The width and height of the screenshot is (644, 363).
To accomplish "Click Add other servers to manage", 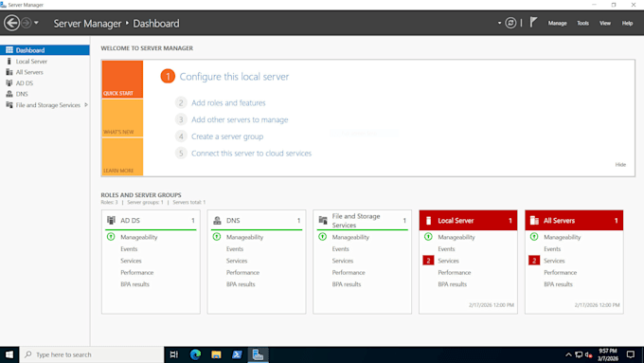I will tap(240, 119).
